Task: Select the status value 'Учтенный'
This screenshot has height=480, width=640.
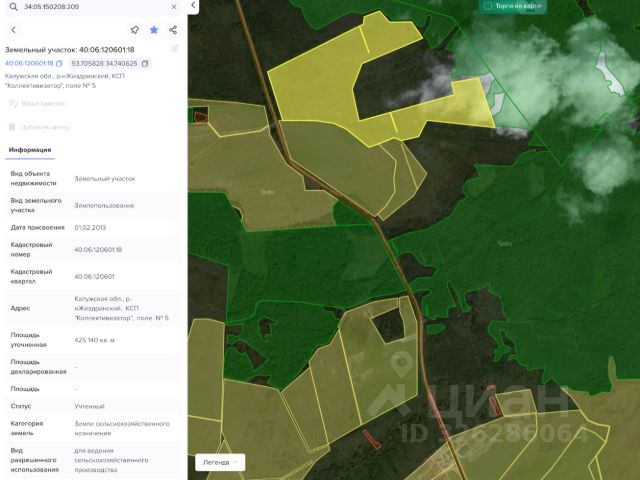Action: point(89,406)
